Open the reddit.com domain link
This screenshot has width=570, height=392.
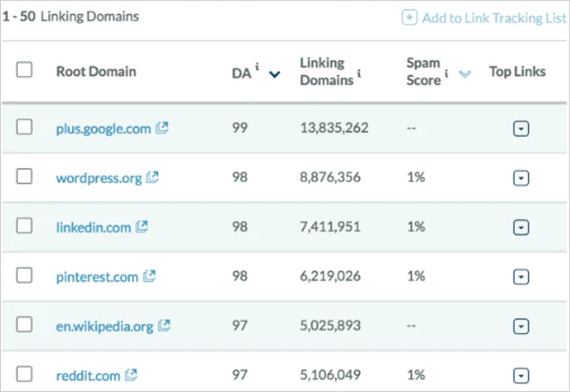pyautogui.click(x=88, y=376)
